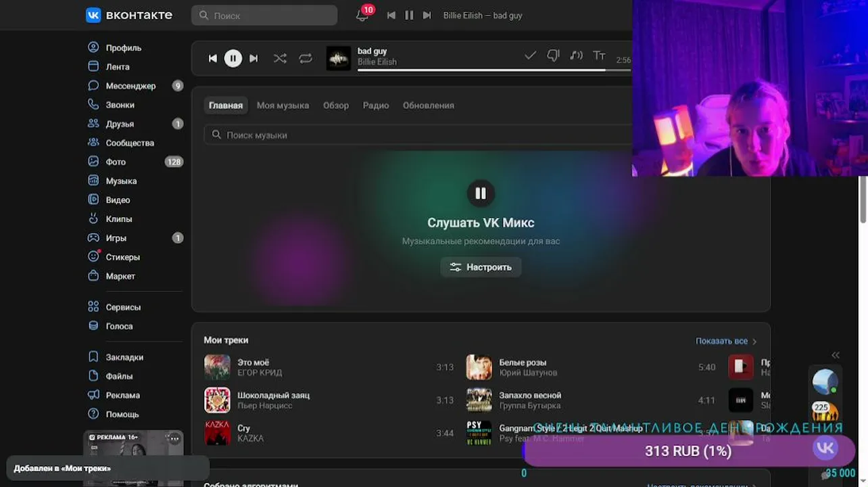Open Сервисы in the sidebar

point(123,307)
